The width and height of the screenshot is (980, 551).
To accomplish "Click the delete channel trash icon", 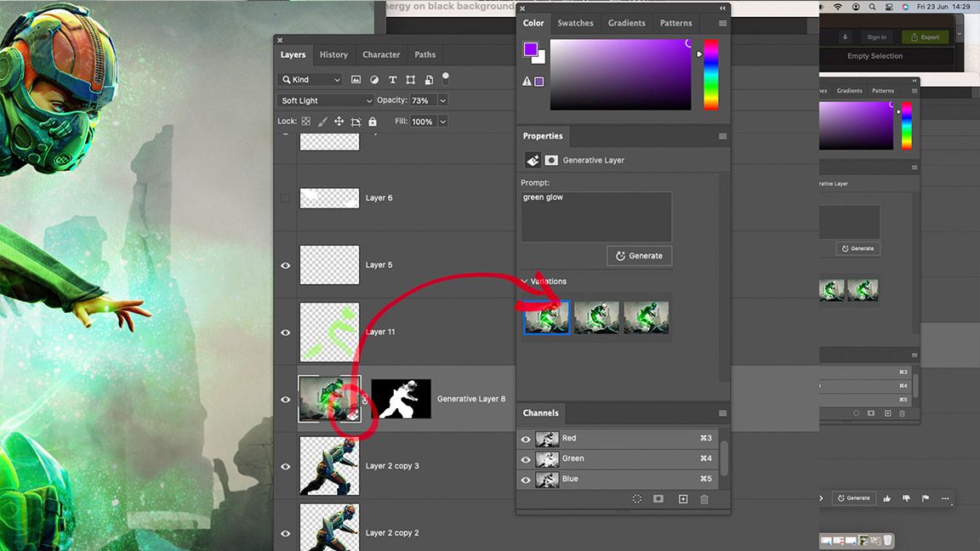I will [704, 499].
